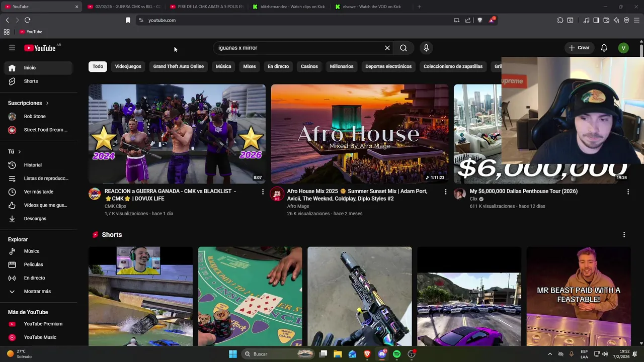Viewport: 644px width, 362px height.
Task: Open the YouTube Music link
Action: tap(39, 337)
